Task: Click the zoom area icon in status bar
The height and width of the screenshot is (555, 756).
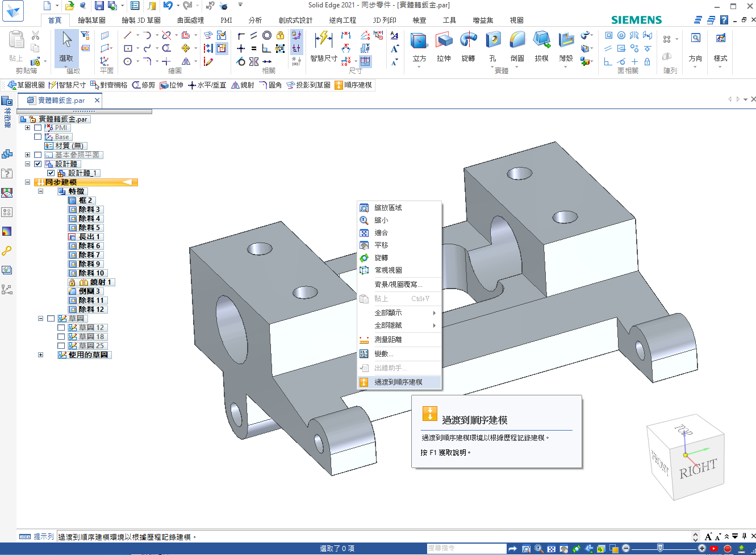Action: pyautogui.click(x=527, y=549)
